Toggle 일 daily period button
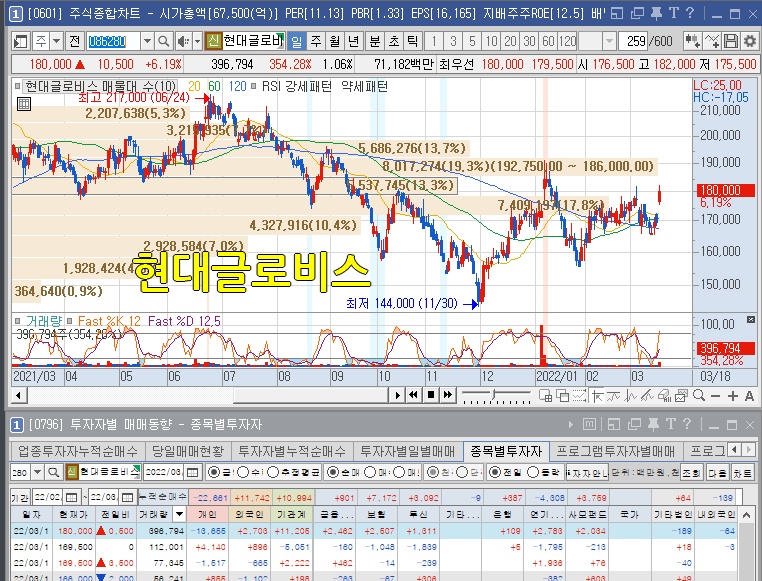762x581 pixels. 296,41
